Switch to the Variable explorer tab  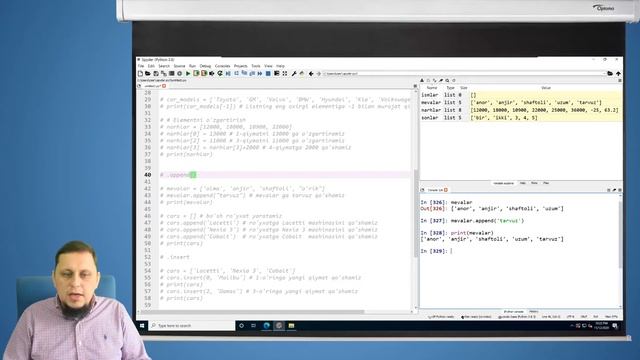pyautogui.click(x=504, y=183)
